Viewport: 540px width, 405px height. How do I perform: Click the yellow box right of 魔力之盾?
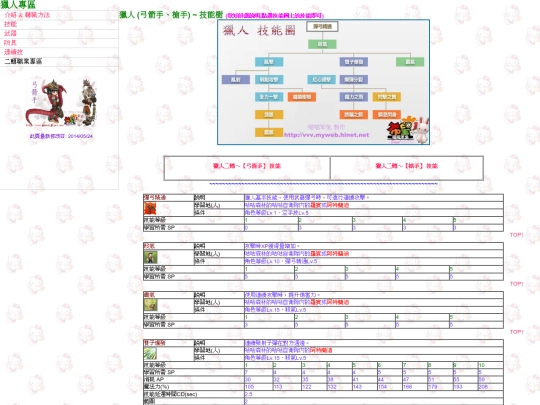click(387, 97)
